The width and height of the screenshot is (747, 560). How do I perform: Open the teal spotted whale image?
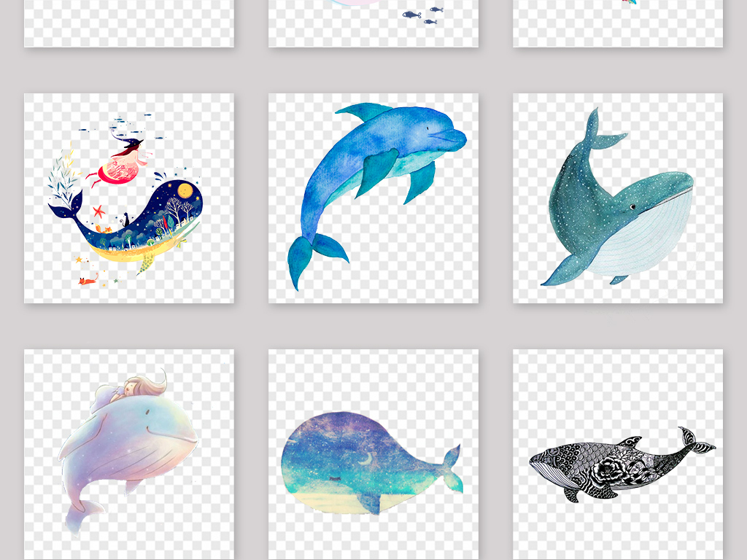click(617, 198)
